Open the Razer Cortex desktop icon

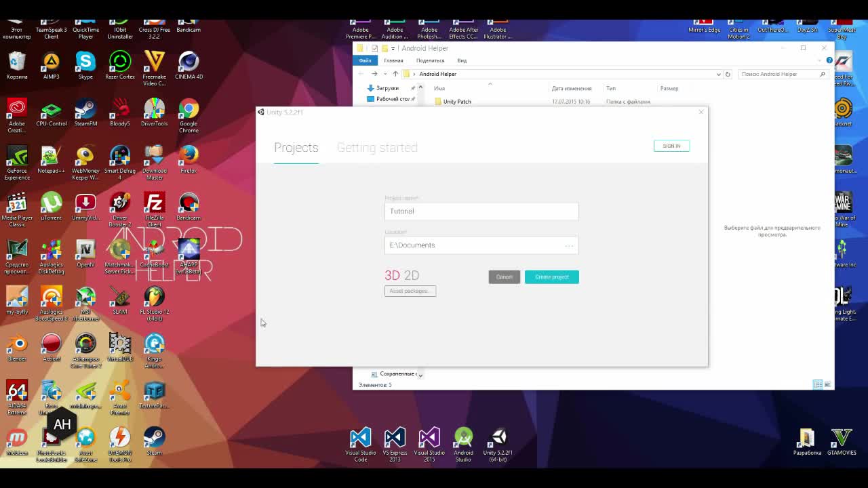click(x=120, y=66)
